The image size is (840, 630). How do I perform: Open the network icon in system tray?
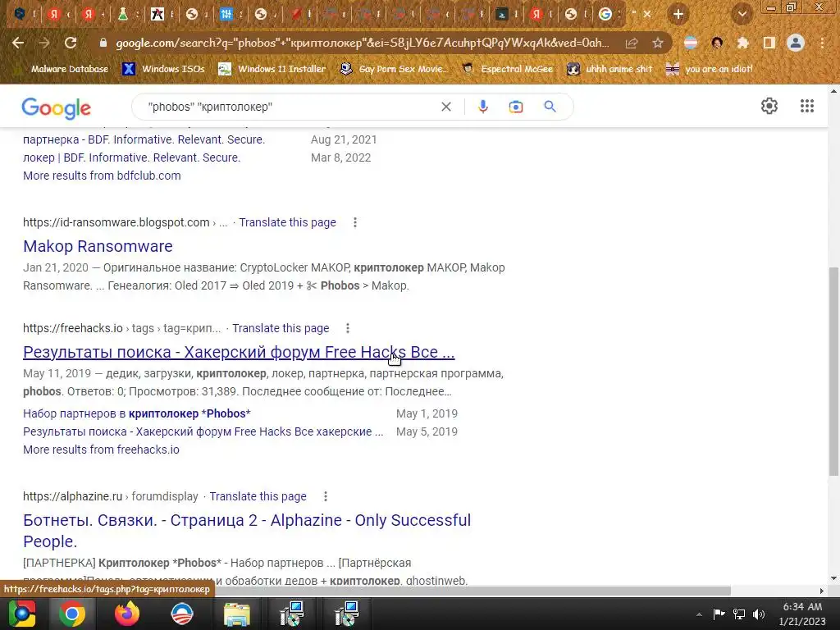tap(739, 614)
